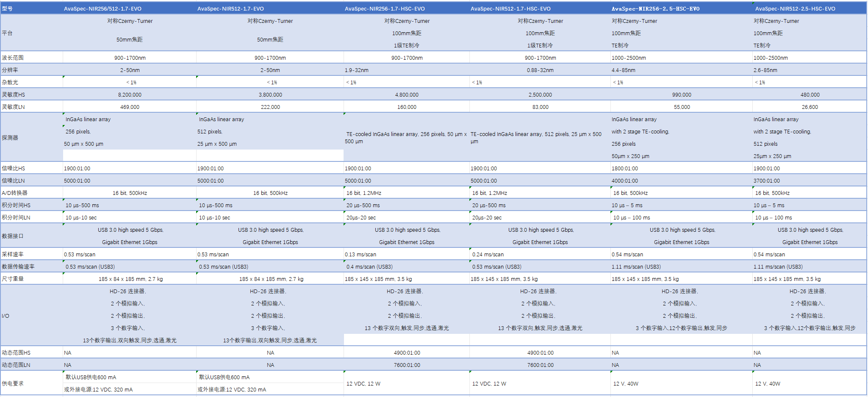Select the sensitivity cell 2,500,000
This screenshot has width=868, height=397.
pyautogui.click(x=540, y=94)
